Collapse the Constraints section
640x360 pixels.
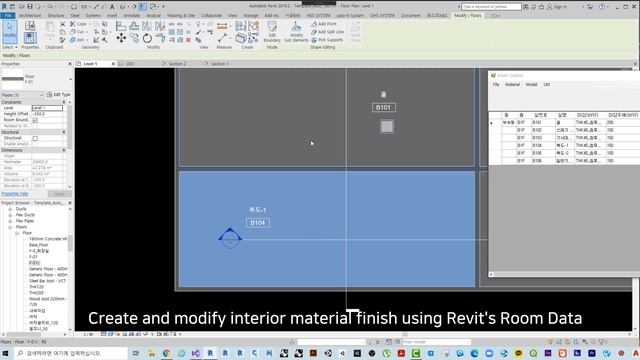click(64, 102)
